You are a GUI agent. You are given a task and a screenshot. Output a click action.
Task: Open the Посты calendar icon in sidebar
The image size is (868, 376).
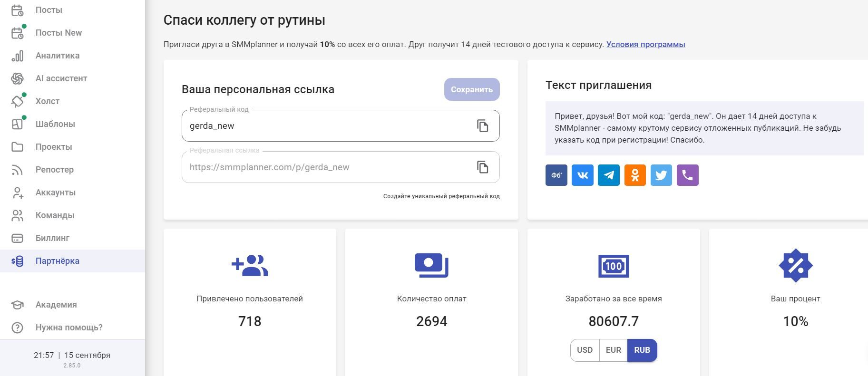click(x=17, y=10)
